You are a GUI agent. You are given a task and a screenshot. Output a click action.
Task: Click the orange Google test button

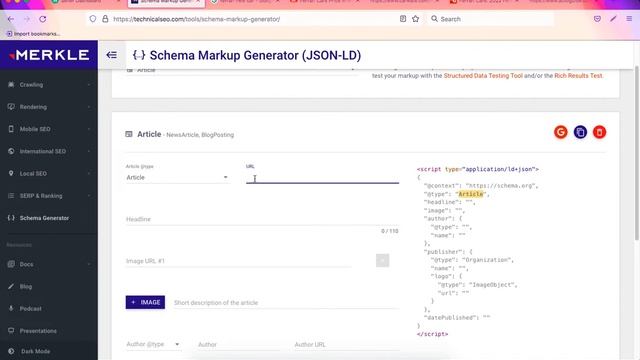560,132
